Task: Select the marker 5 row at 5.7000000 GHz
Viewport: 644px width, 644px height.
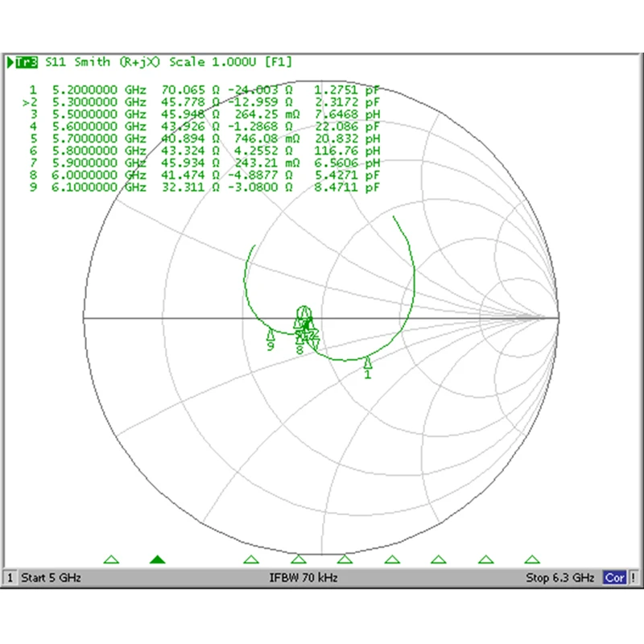Action: coord(204,138)
